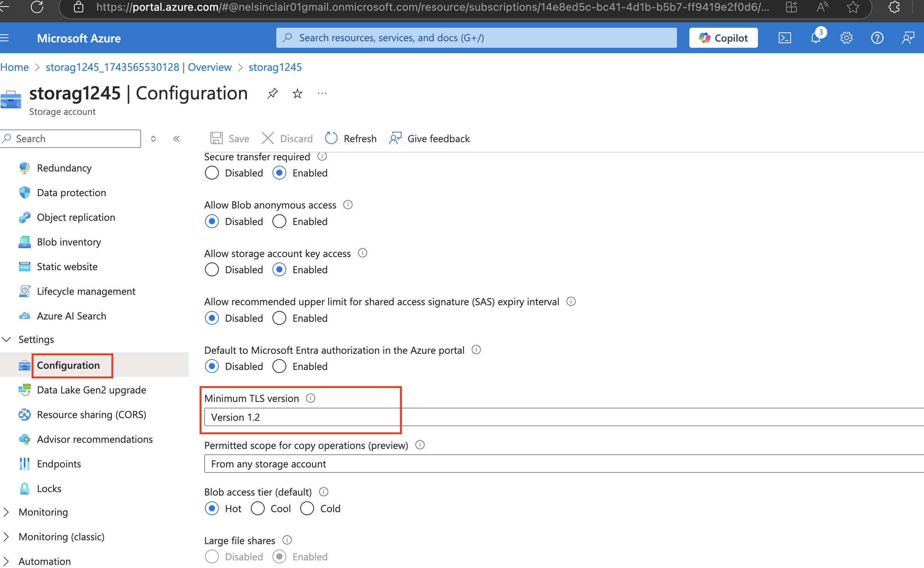Go to Home breadcrumb link
The height and width of the screenshot is (568, 924).
14,67
